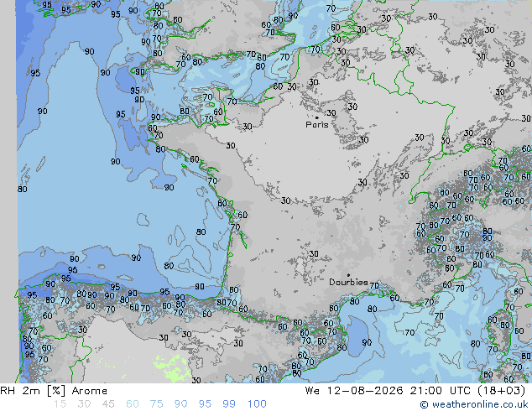Image resolution: width=532 pixels, height=411 pixels.
Task: Click the black dot marking Dourbies
Action: (348, 275)
